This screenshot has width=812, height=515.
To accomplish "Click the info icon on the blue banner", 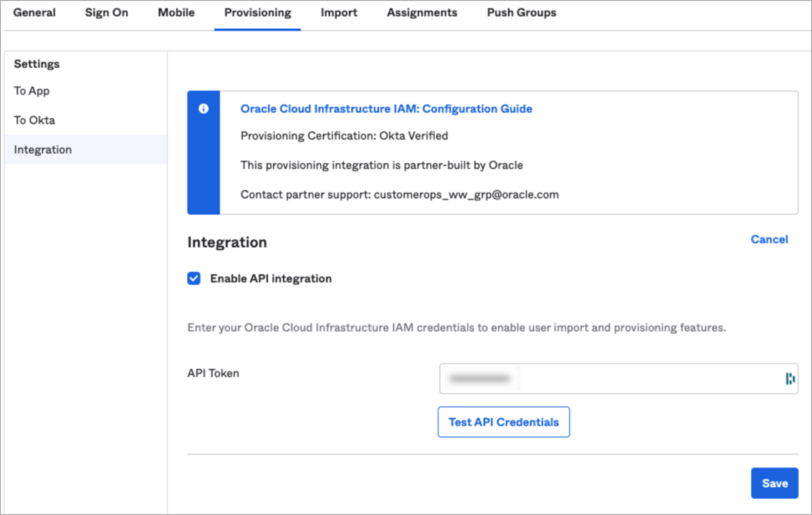I will [x=203, y=108].
